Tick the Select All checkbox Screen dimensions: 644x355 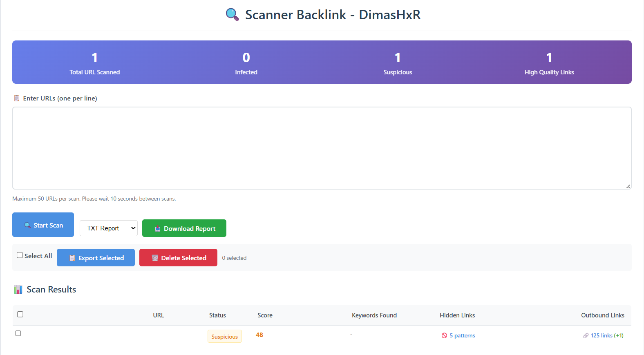click(20, 255)
